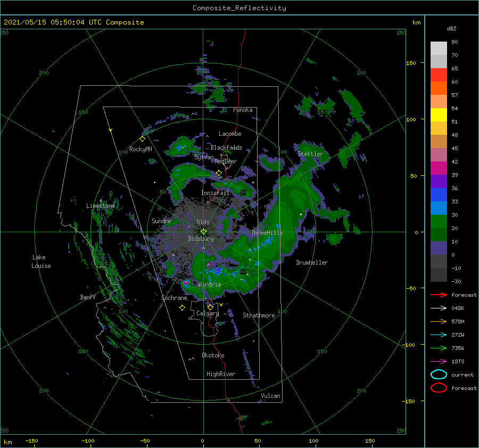Click the 18TS legend label
Viewport: 479px width, 448px height.
458,362
